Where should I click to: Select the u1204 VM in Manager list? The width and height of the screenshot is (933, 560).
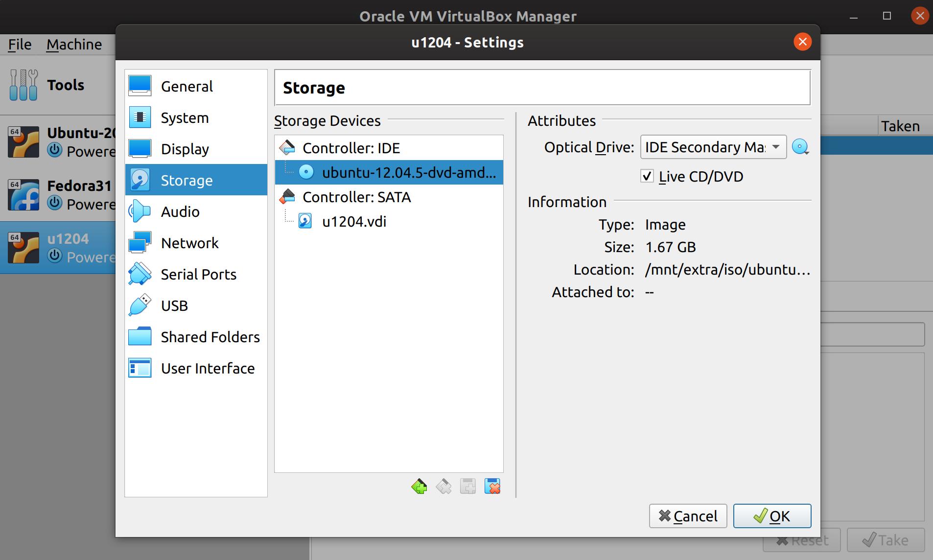click(x=58, y=248)
